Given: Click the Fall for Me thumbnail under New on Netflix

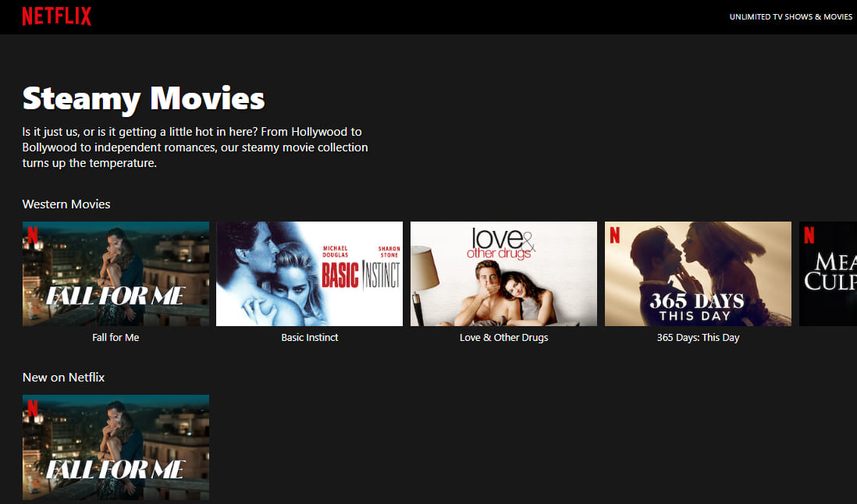Looking at the screenshot, I should tap(116, 447).
